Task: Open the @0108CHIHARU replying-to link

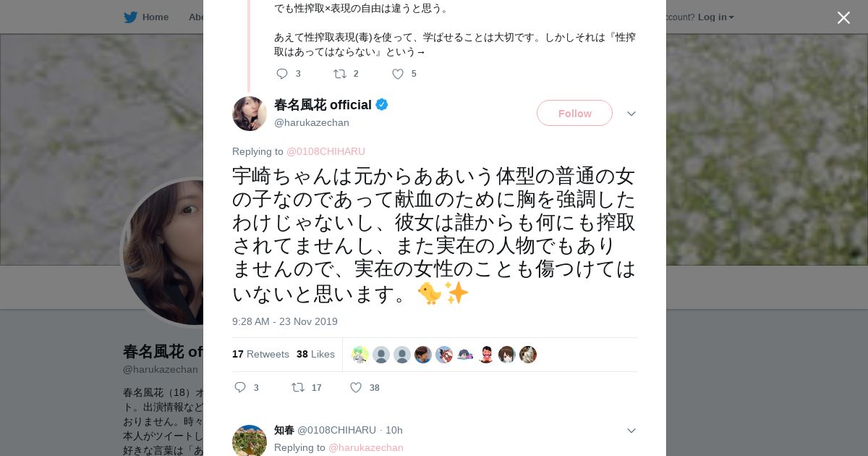Action: tap(325, 152)
